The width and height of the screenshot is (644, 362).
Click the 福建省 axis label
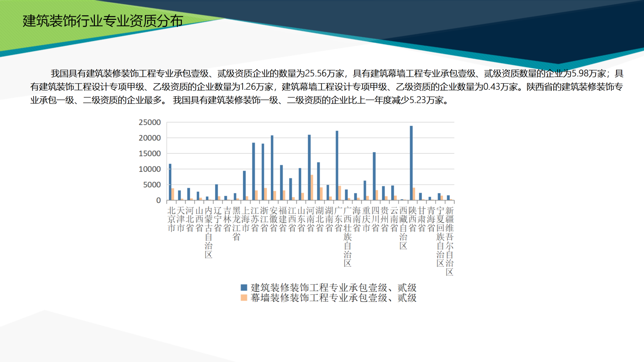pyautogui.click(x=283, y=219)
